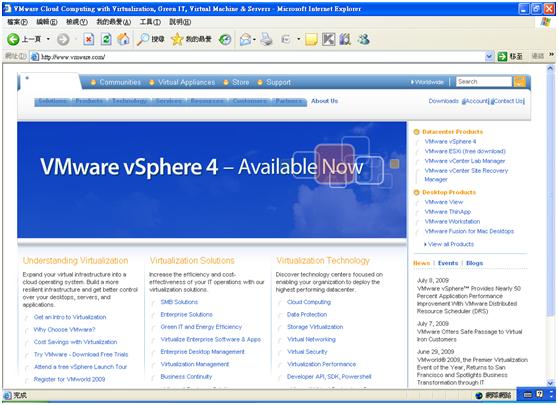Open Mail button dropdown arrow
Screen dimensions: 558x405
[x=254, y=40]
